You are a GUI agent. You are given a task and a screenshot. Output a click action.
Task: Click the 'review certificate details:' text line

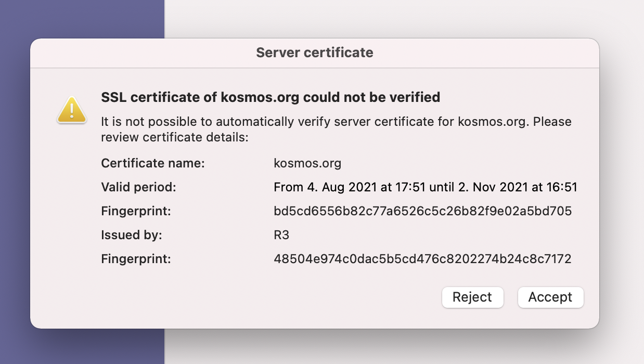(x=175, y=138)
